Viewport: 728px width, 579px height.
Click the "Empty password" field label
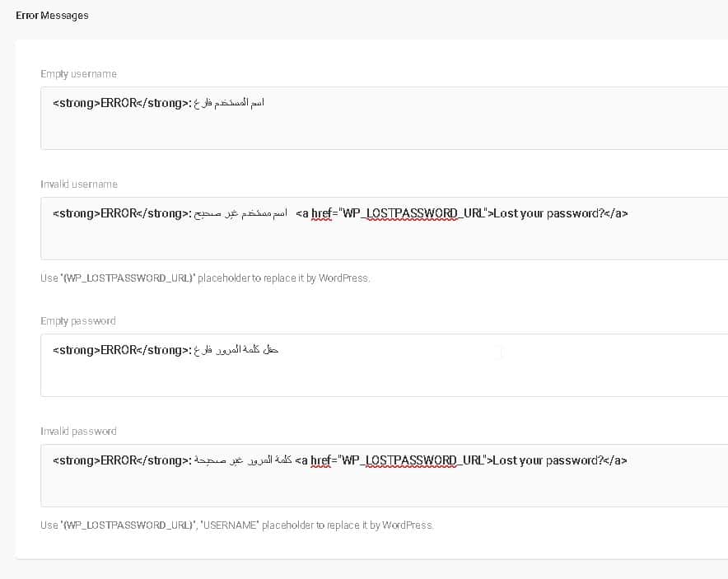[x=78, y=321]
